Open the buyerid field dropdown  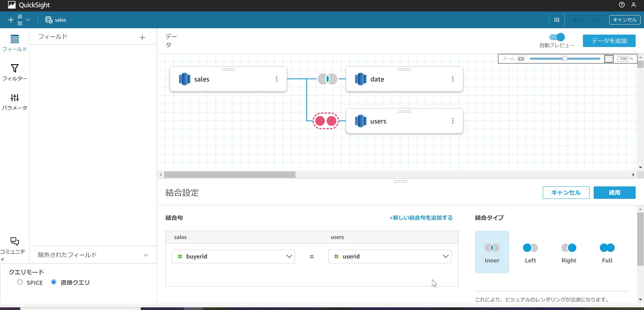pos(233,256)
